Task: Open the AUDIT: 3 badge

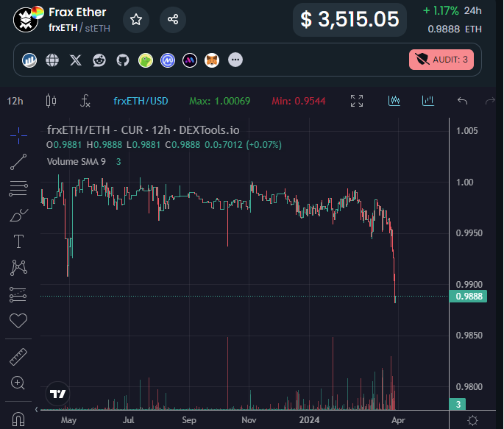Action: pyautogui.click(x=441, y=60)
